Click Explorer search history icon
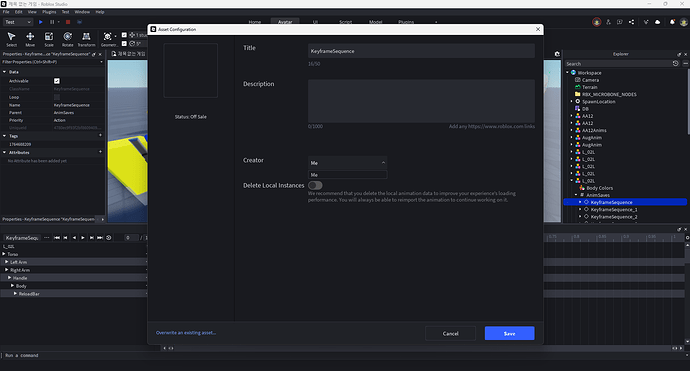The height and width of the screenshot is (371, 690). pos(675,63)
